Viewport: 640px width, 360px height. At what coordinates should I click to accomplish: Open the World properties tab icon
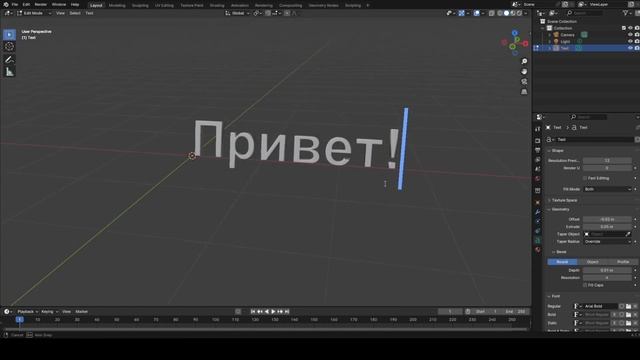click(x=538, y=179)
